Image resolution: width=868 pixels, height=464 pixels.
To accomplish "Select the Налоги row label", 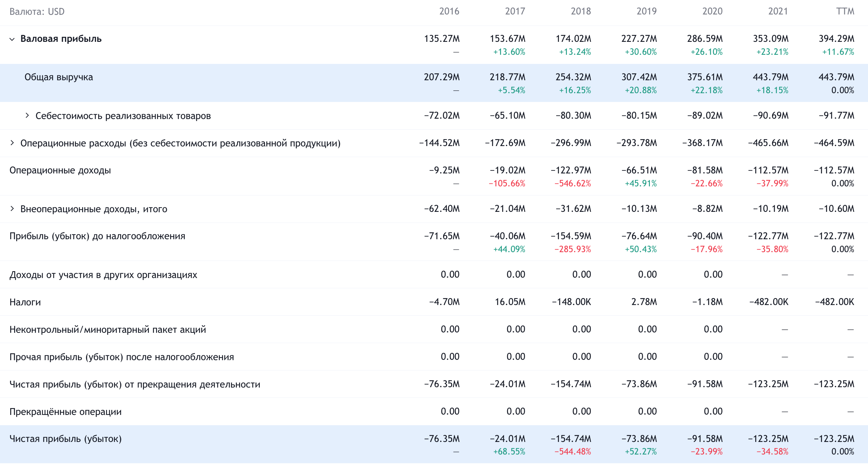I will click(25, 302).
